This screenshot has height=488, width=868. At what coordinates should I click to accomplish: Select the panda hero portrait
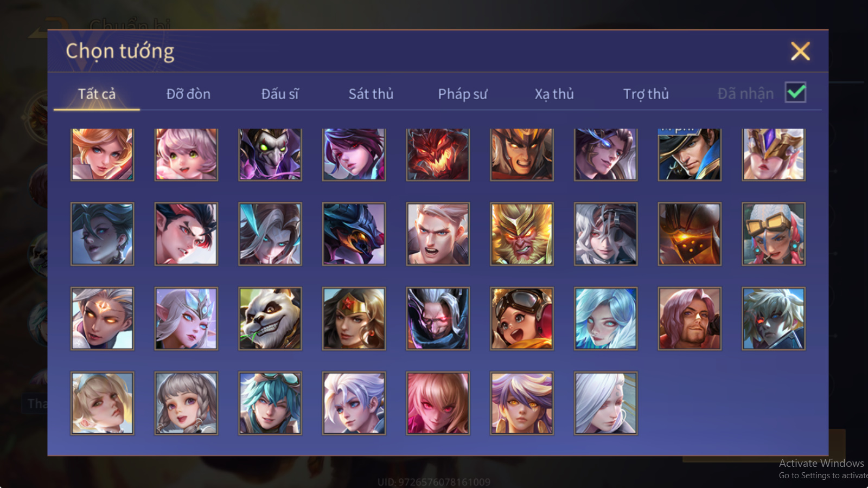pos(270,318)
